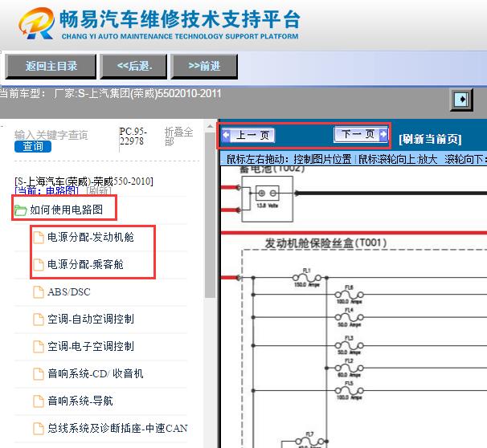Open 音响系统-CD/收音机 diagram
This screenshot has height=448, width=487.
point(96,374)
